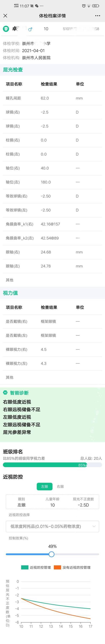Open the three-dot more options menu
Image resolution: width=105 pixels, height=644 pixels.
tap(97, 16)
